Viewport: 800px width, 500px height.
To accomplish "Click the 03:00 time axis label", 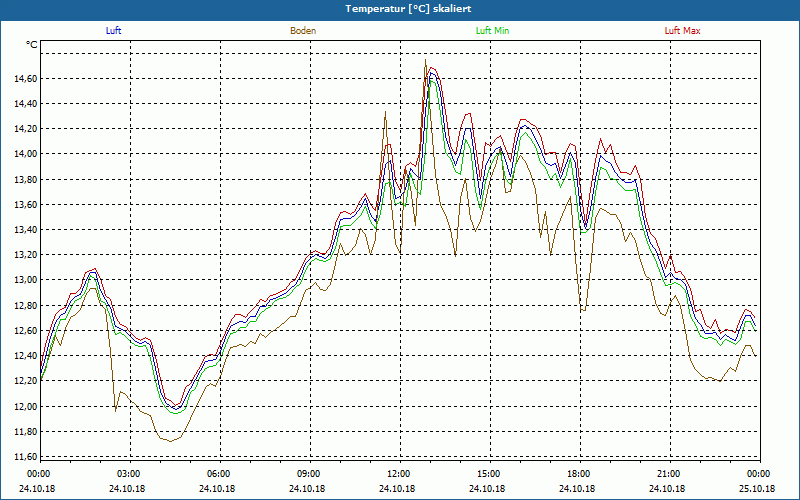I will click(128, 474).
